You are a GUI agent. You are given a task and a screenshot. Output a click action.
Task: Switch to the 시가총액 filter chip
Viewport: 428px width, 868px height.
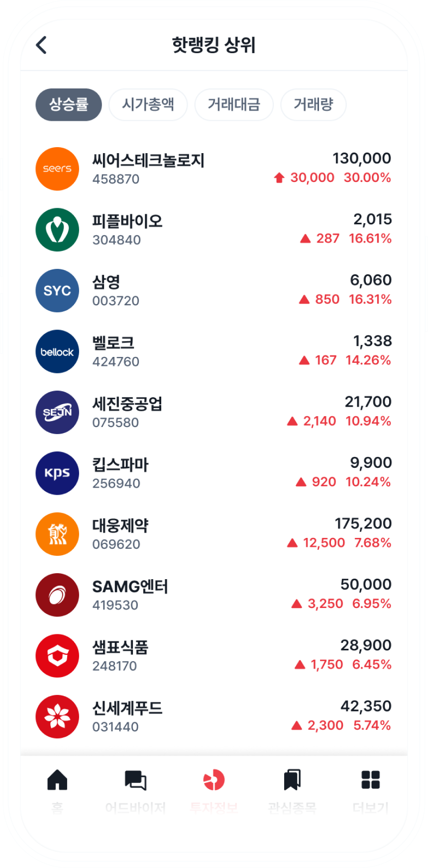pos(148,105)
